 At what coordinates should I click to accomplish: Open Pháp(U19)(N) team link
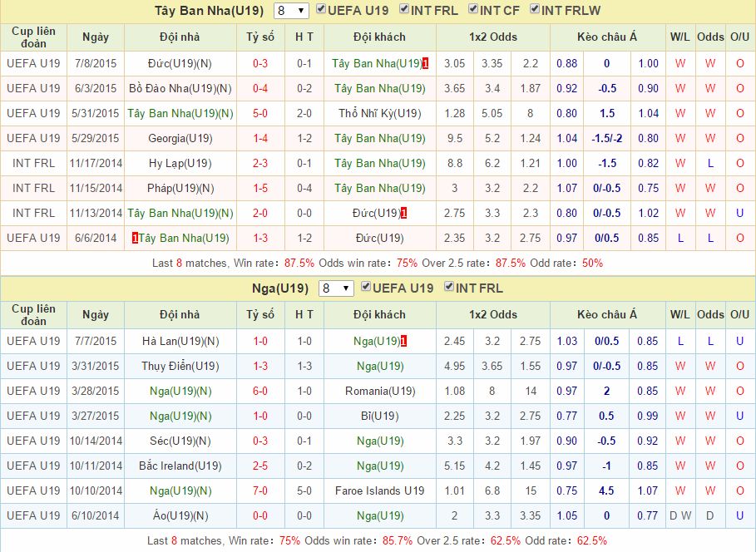(180, 189)
